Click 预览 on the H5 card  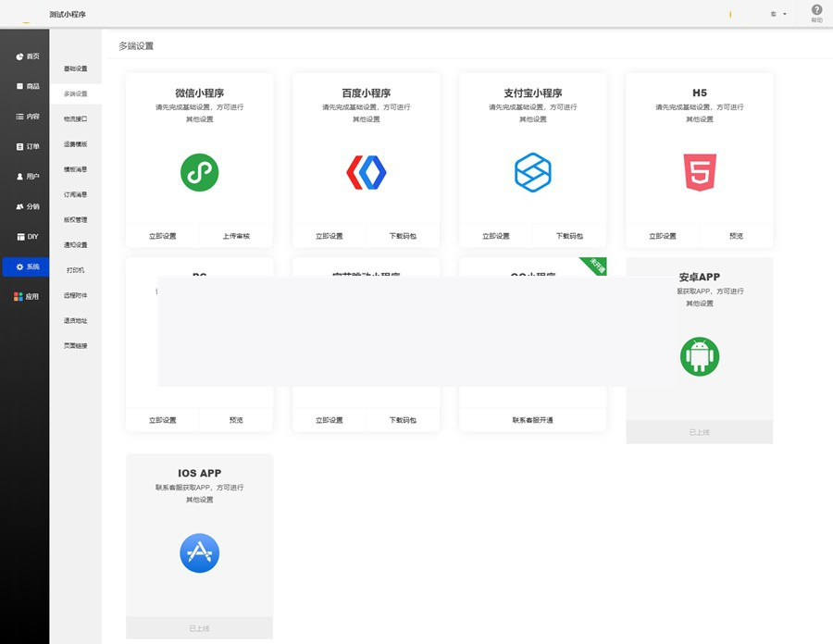tap(736, 236)
